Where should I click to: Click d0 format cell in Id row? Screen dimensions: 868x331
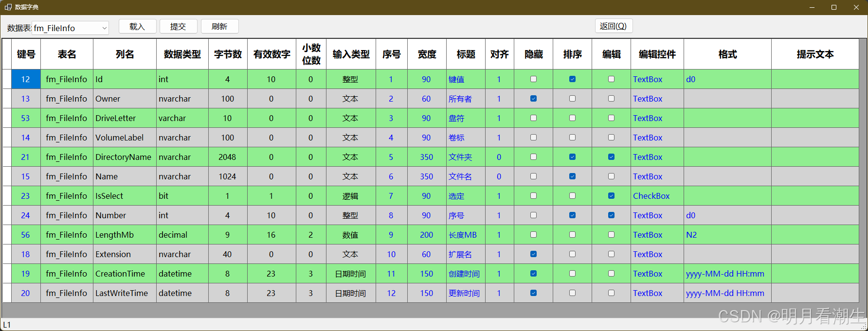727,79
